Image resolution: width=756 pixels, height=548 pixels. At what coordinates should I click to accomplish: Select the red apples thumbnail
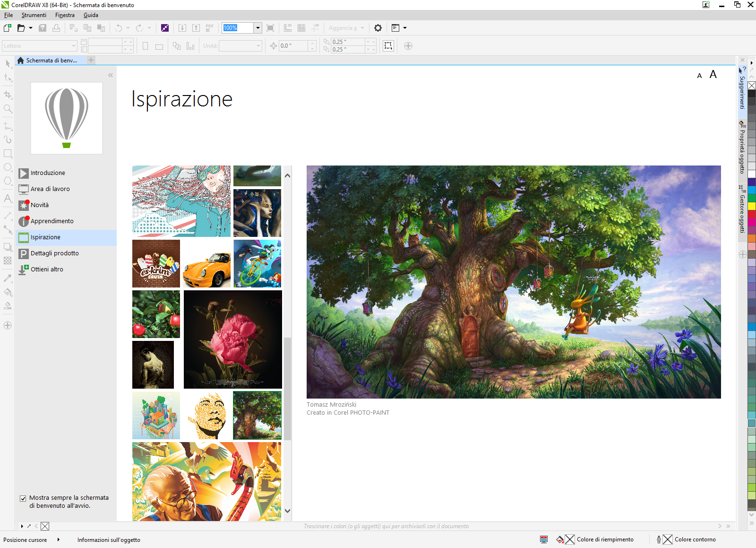click(x=156, y=314)
